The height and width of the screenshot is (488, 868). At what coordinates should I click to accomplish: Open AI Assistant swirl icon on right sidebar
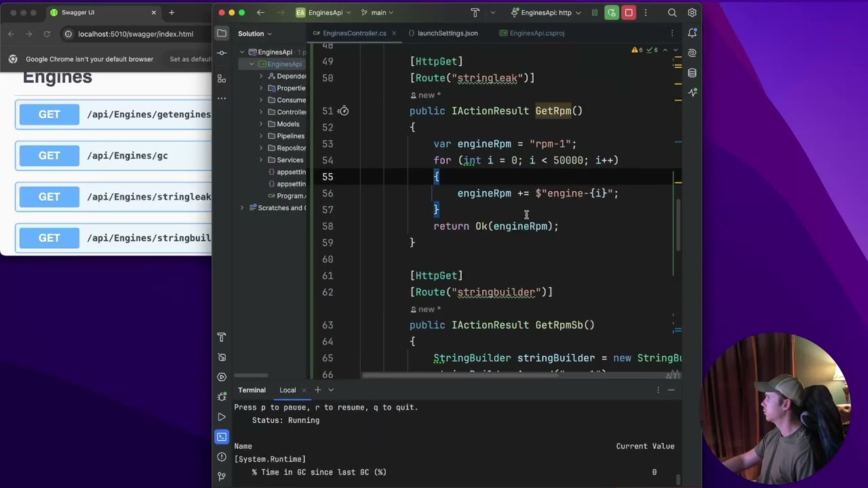692,53
